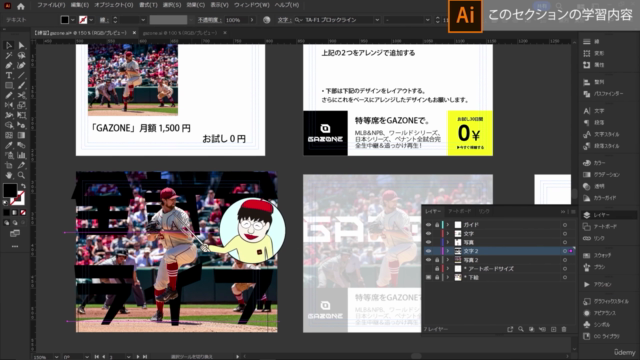Show the アートボードサイズ layer
The width and height of the screenshot is (640, 360).
[x=428, y=269]
